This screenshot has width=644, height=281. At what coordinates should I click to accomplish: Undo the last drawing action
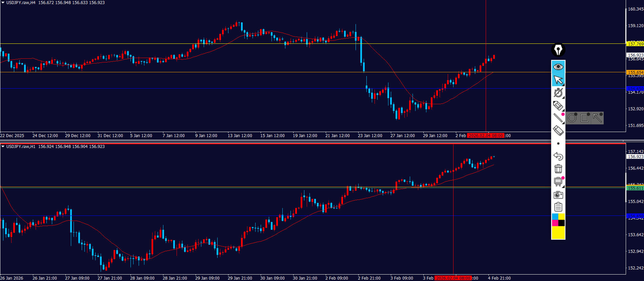pyautogui.click(x=558, y=156)
